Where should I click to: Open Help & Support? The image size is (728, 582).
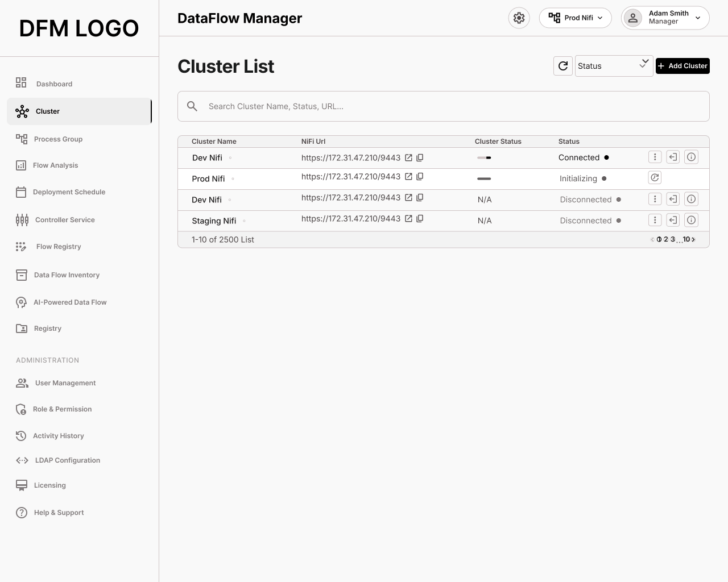[x=50, y=513]
